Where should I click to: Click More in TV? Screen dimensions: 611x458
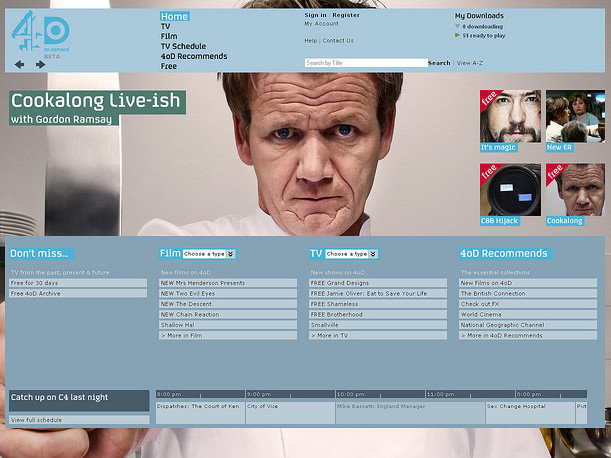(378, 336)
